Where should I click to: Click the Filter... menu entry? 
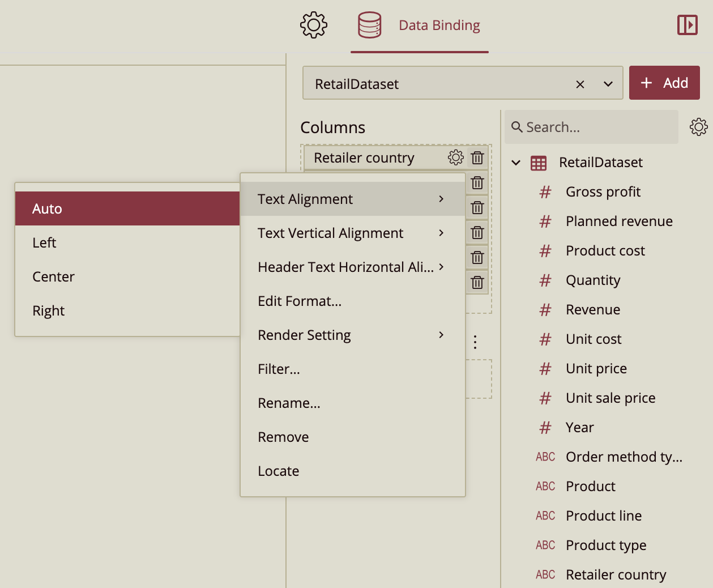353,369
